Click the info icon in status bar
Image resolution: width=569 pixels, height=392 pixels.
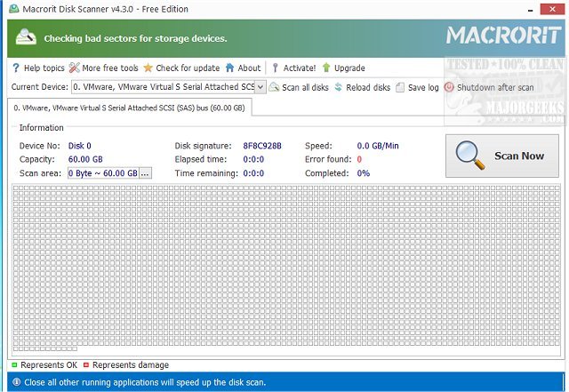(x=16, y=382)
